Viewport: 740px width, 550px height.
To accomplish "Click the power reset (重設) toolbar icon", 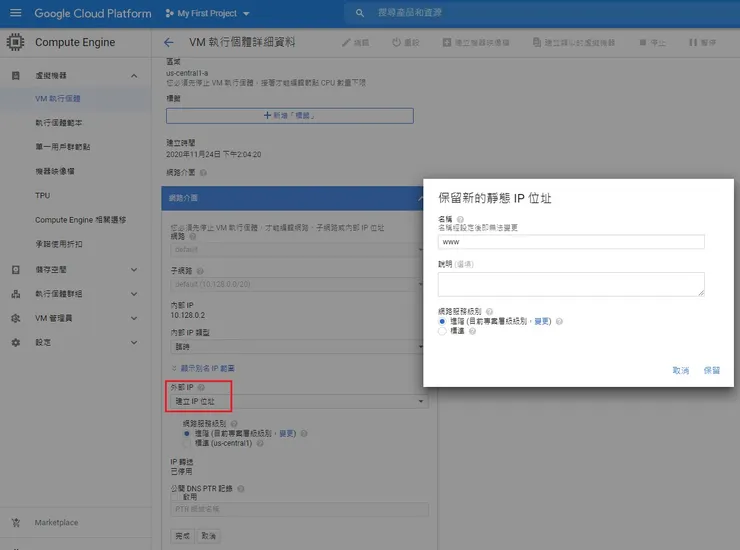I will 396,42.
